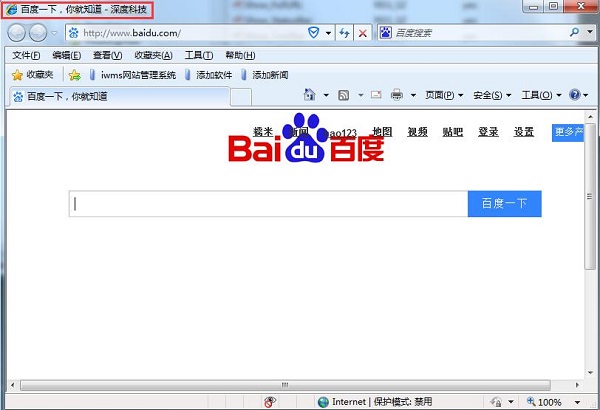Image resolution: width=600 pixels, height=410 pixels.
Task: Click the magnifier search icon in toolbar
Action: pos(574,33)
